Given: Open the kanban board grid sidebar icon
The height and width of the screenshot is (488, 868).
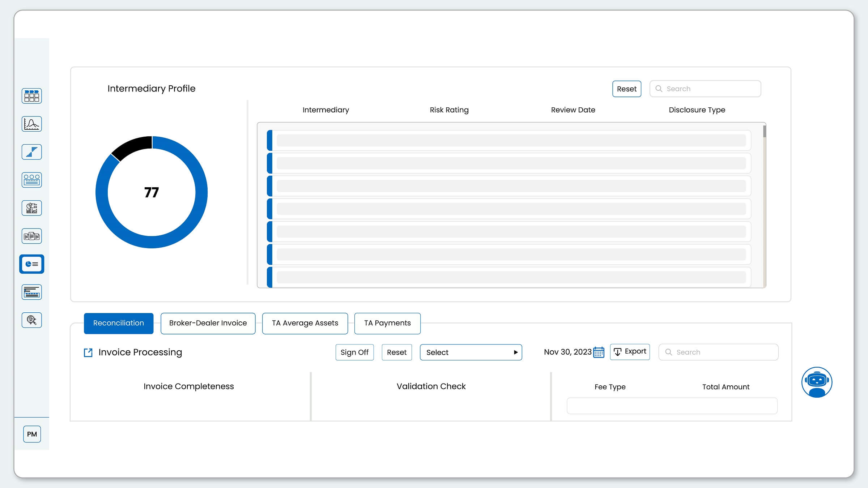Looking at the screenshot, I should click(32, 96).
